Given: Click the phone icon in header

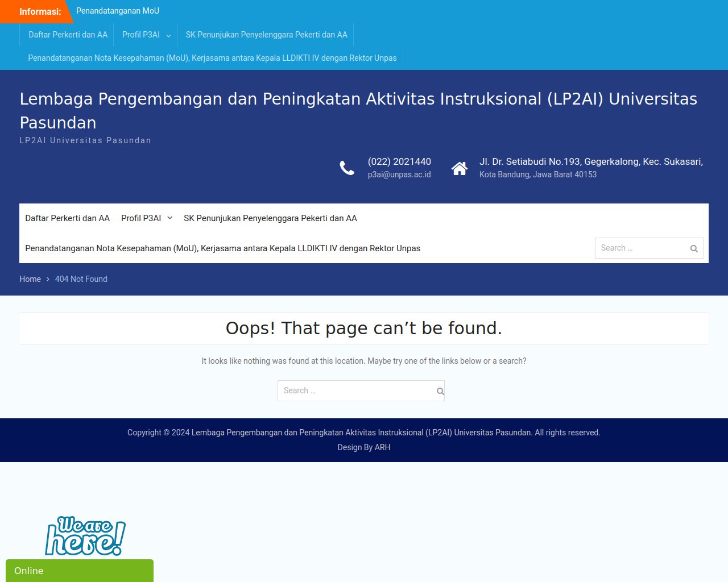Looking at the screenshot, I should coord(347,168).
